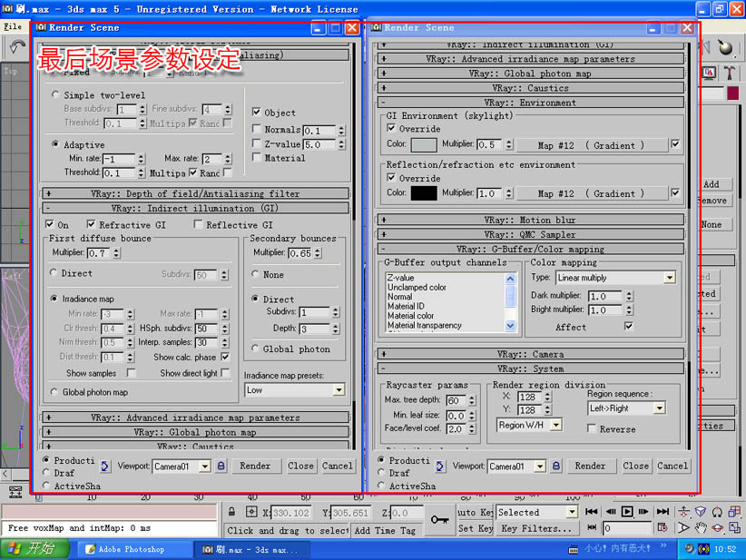Screen dimensions: 746x560
Task: Toggle the GI On checkbox
Action: 50,223
